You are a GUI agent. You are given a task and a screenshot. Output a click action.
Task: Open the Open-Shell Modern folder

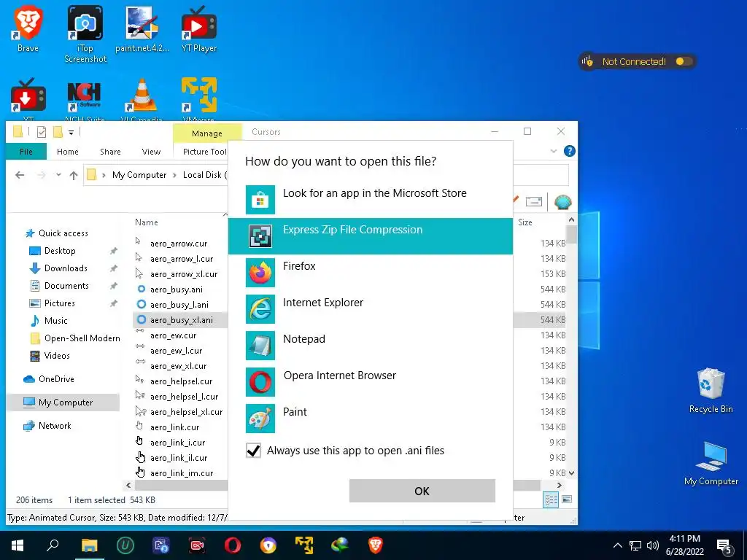pos(82,338)
